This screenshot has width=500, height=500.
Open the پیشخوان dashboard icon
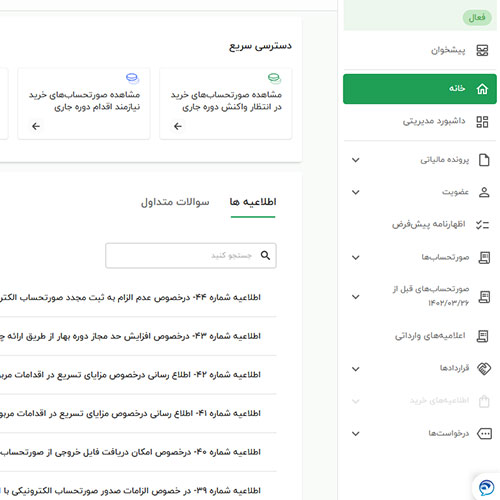pos(482,50)
